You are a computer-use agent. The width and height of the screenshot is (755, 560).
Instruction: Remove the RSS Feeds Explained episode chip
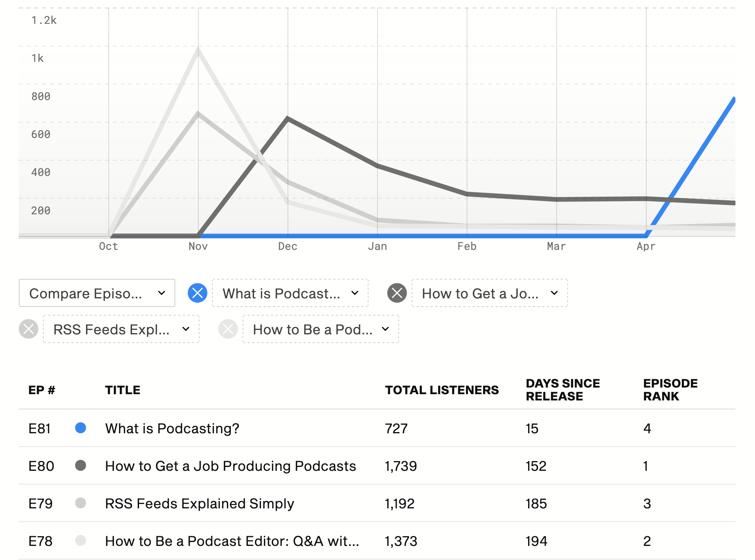29,329
